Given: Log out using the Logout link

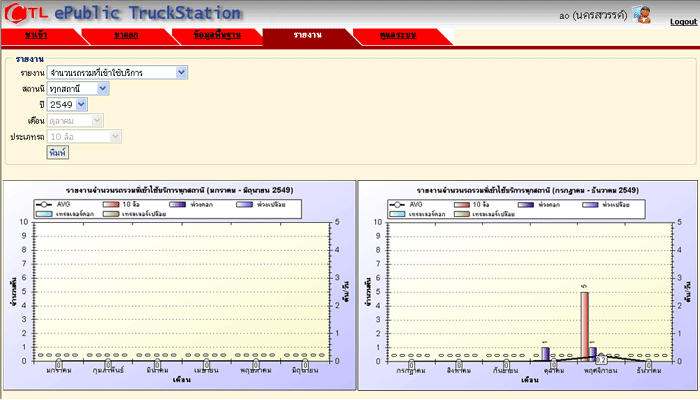Looking at the screenshot, I should [x=683, y=21].
